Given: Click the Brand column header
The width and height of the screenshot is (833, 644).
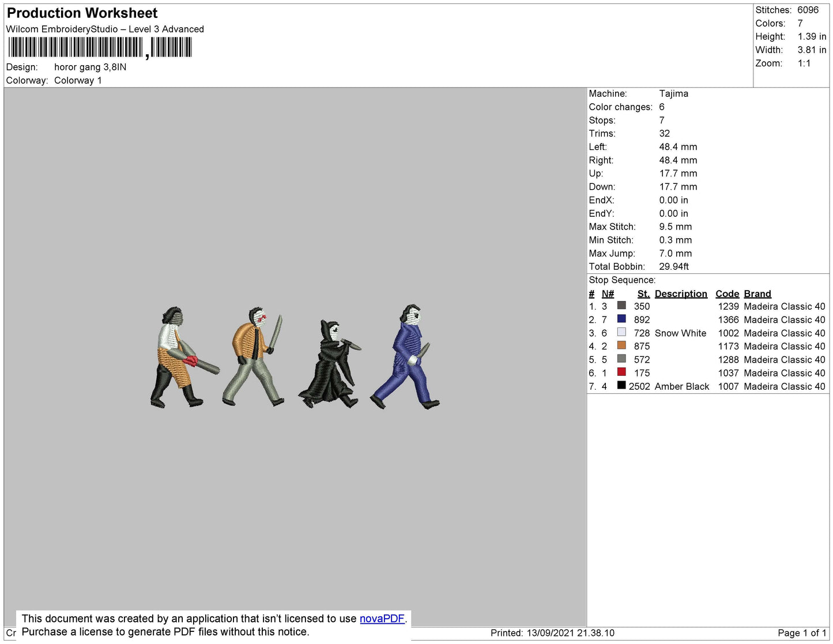Looking at the screenshot, I should click(757, 293).
